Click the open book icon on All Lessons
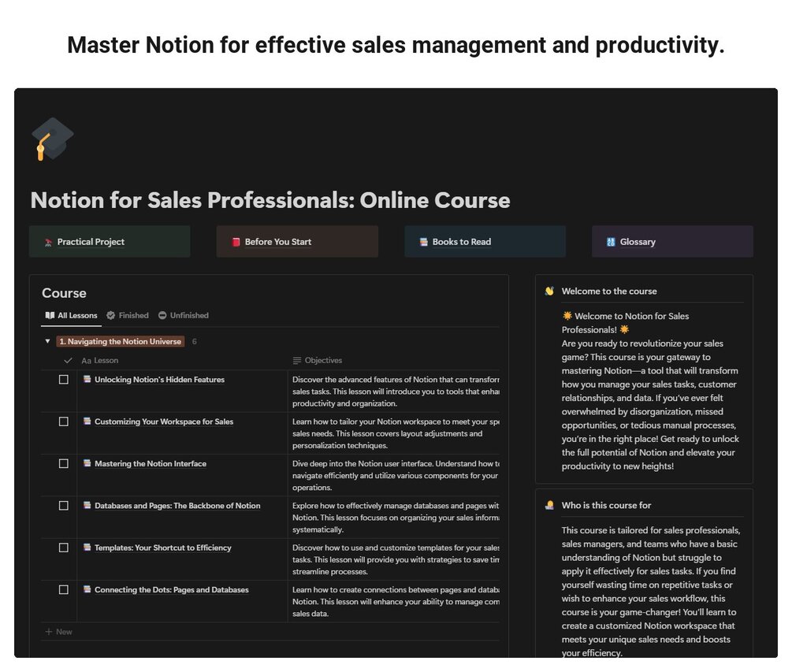 coord(50,316)
